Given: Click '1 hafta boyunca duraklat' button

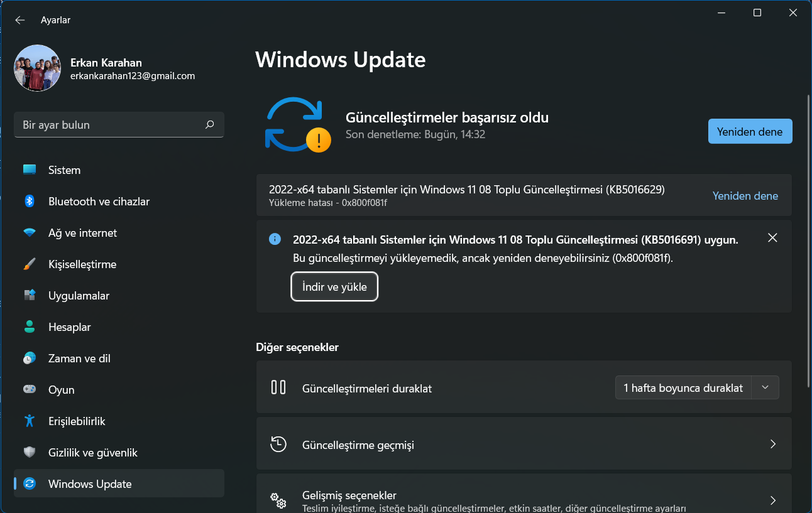Looking at the screenshot, I should [x=683, y=388].
